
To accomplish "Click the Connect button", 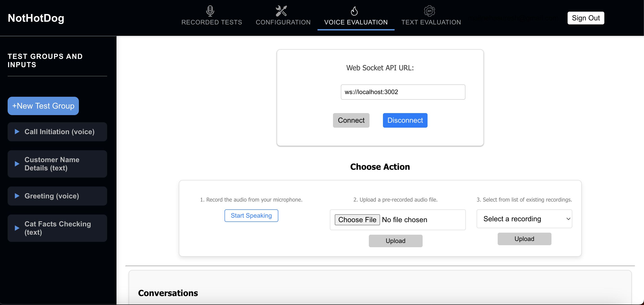I will tap(352, 120).
